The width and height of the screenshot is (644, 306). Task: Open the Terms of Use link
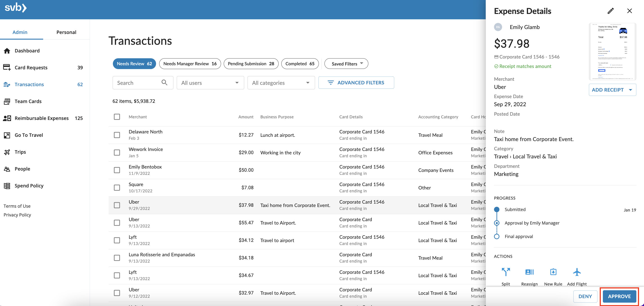[x=17, y=206]
